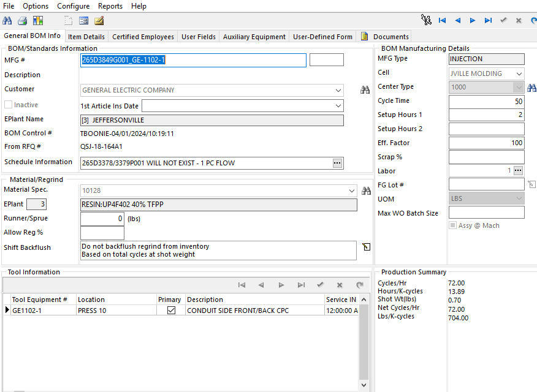This screenshot has height=392, width=537.
Task: Click the ellipsis button beside Labor
Action: click(518, 170)
